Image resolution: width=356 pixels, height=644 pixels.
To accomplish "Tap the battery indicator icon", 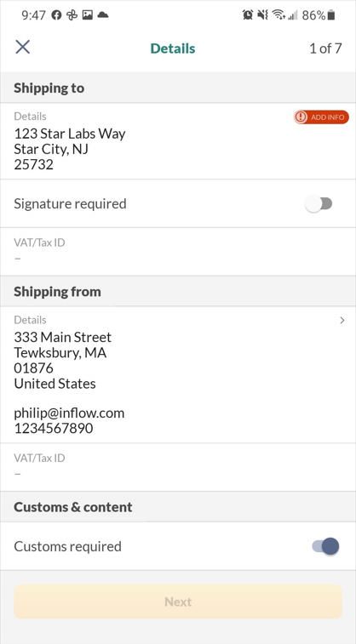I will (x=331, y=15).
